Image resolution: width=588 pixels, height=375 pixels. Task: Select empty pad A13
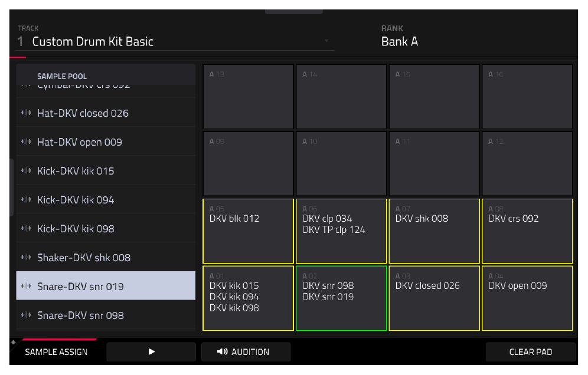pos(249,97)
